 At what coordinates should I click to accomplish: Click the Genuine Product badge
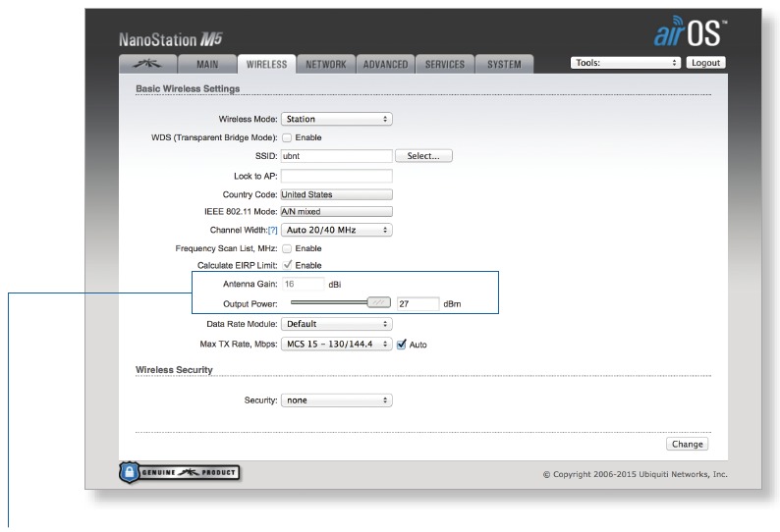[181, 472]
